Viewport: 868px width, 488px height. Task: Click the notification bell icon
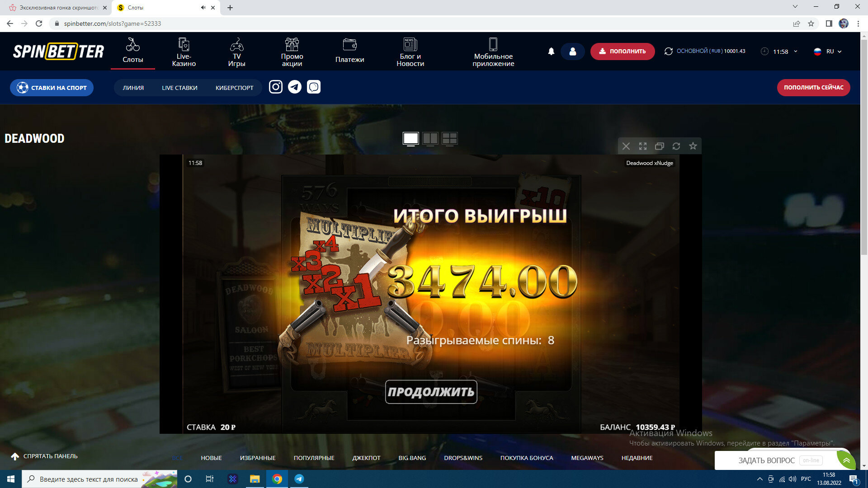551,52
